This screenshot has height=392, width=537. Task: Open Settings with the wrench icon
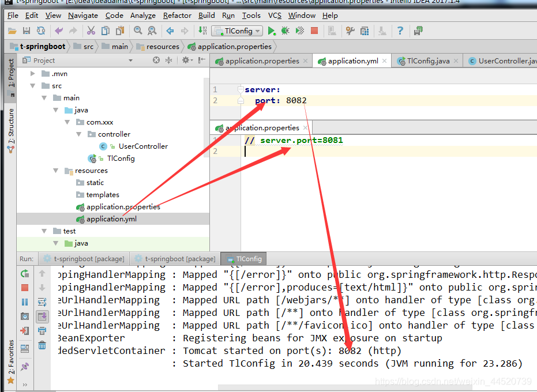click(350, 31)
